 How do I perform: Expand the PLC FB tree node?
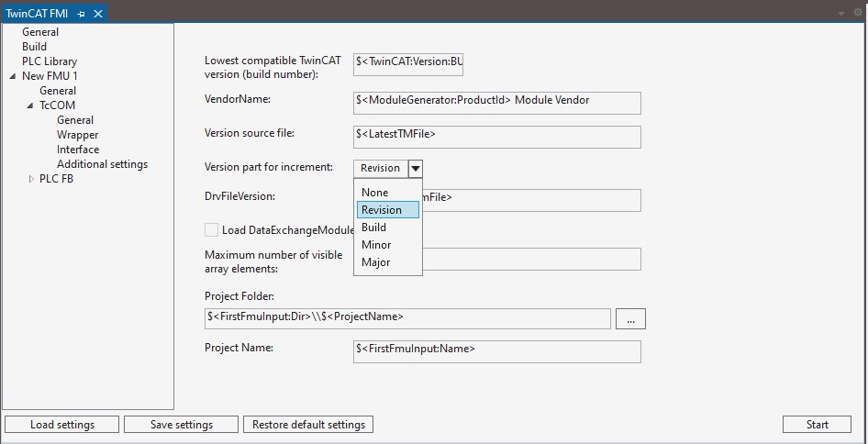click(x=31, y=179)
